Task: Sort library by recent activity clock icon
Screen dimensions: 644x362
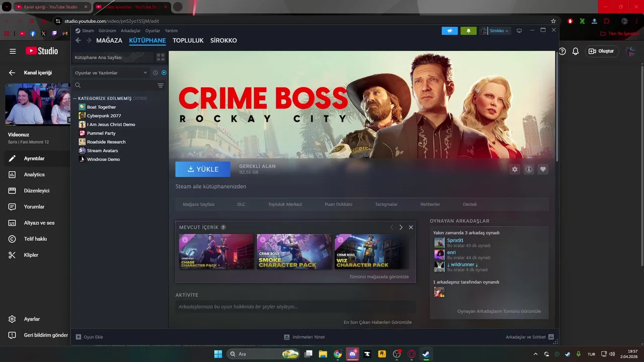Action: (155, 73)
